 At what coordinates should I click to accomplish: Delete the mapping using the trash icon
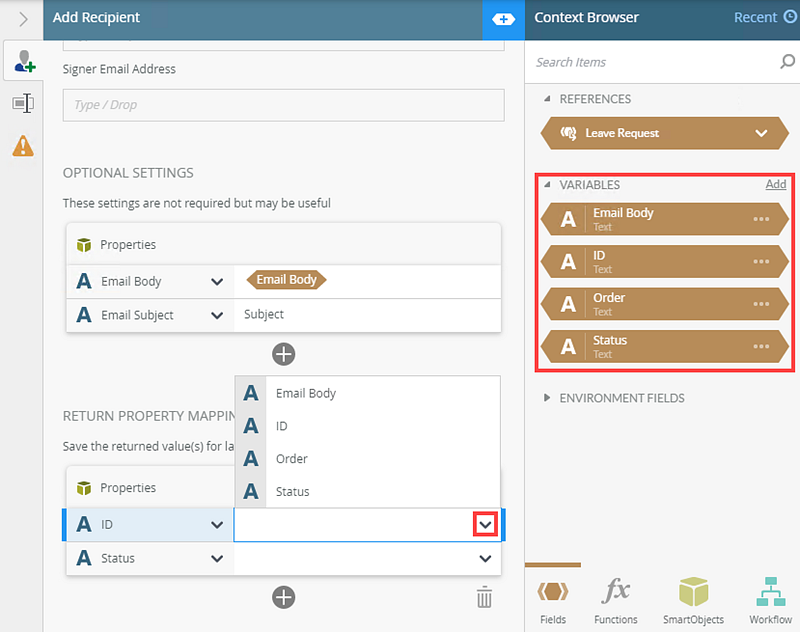[484, 597]
